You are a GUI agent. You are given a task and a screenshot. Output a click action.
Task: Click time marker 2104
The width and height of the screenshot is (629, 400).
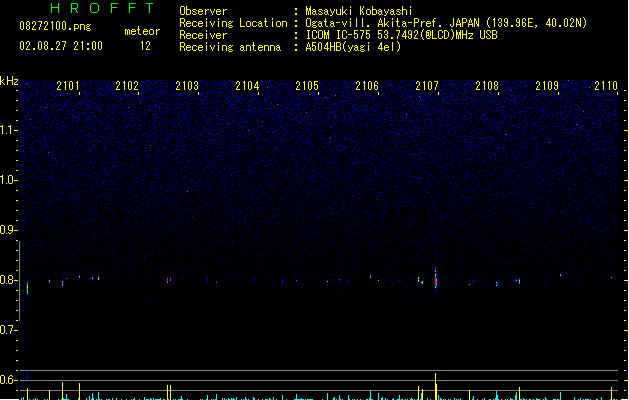(x=247, y=86)
